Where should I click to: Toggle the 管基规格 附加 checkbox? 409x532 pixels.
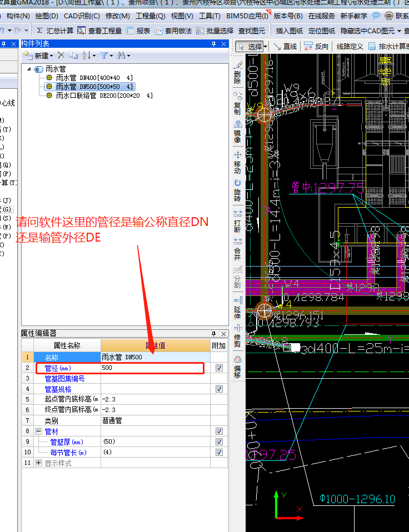[220, 389]
